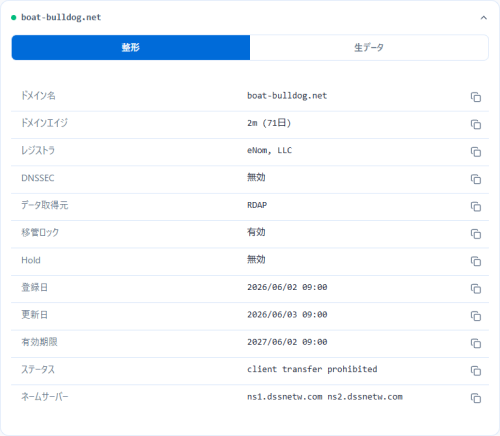Image resolution: width=500 pixels, height=436 pixels.
Task: Select the 無効 value in DNSSEC row
Action: coord(256,177)
